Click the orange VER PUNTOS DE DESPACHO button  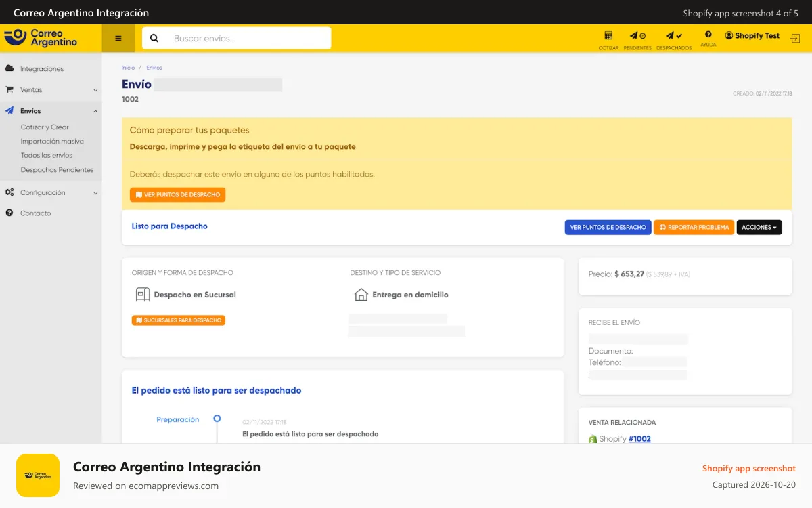177,194
